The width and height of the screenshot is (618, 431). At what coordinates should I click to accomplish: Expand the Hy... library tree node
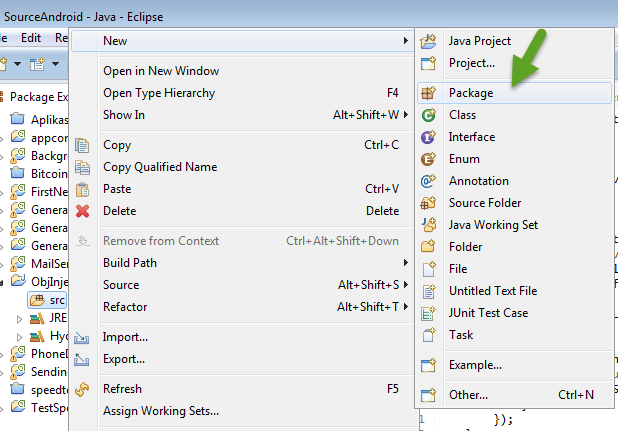[19, 337]
